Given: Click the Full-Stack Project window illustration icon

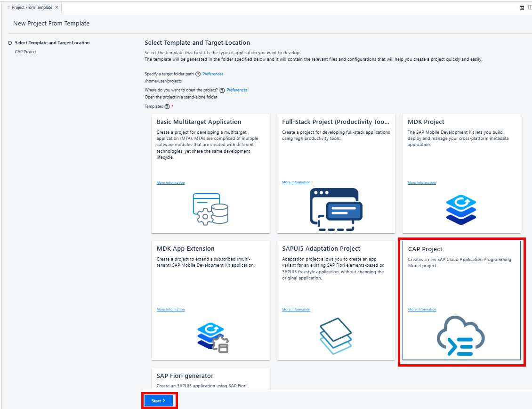Looking at the screenshot, I should pyautogui.click(x=336, y=209).
